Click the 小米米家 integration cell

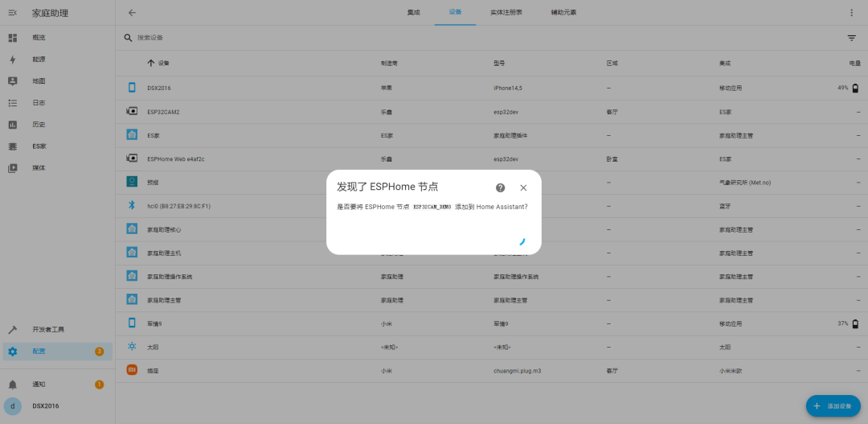(x=731, y=370)
